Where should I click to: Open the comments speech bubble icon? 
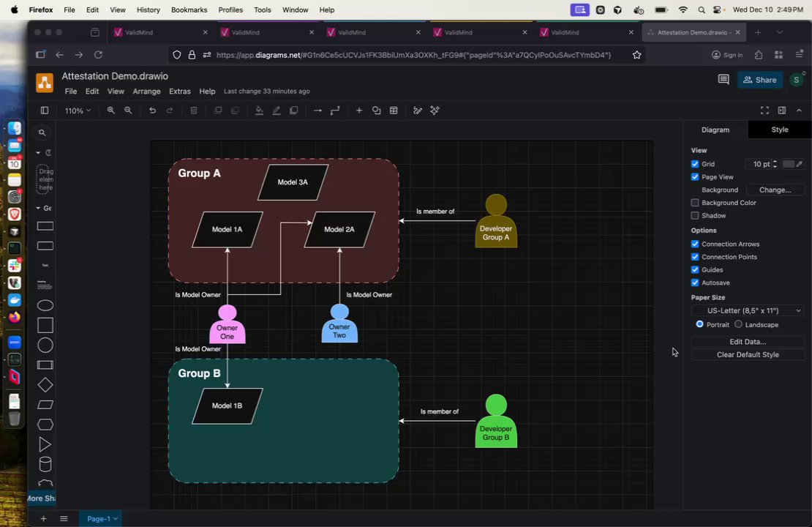click(x=723, y=79)
